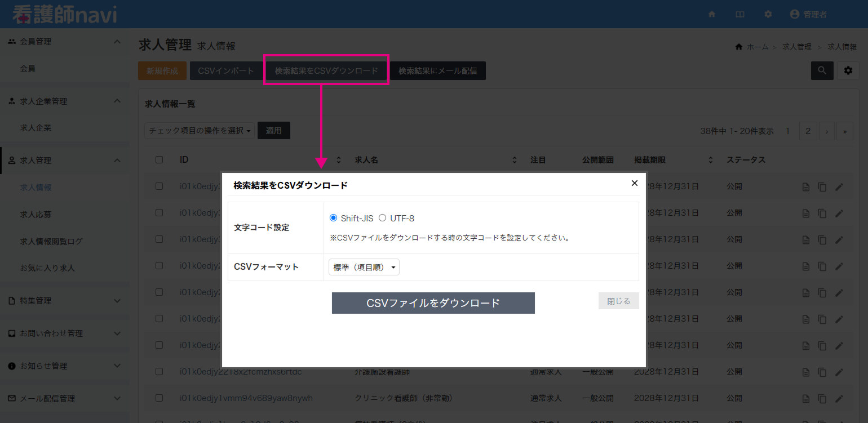868x423 pixels.
Task: Open system settings via the header gear icon
Action: [768, 14]
